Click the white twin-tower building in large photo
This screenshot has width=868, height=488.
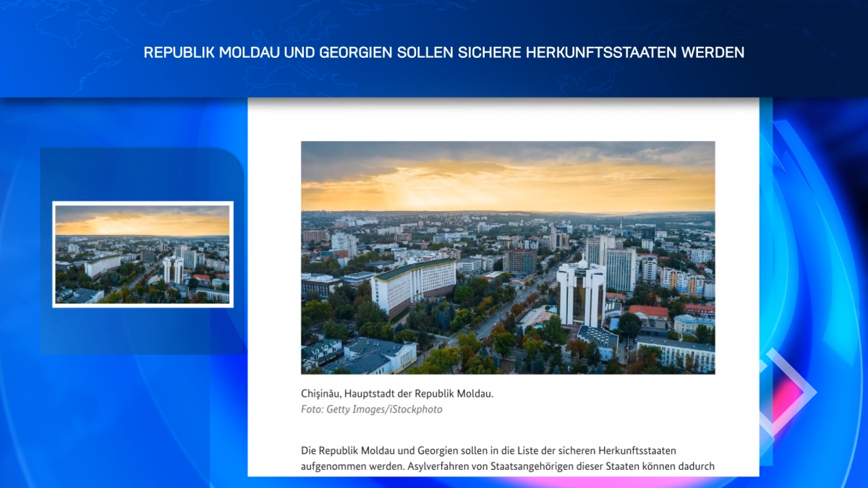tap(581, 292)
